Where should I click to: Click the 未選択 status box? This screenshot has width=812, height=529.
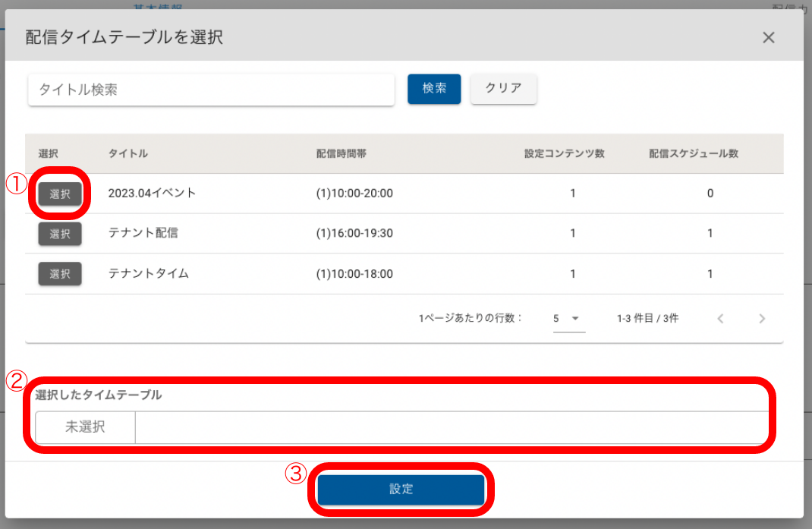click(85, 427)
